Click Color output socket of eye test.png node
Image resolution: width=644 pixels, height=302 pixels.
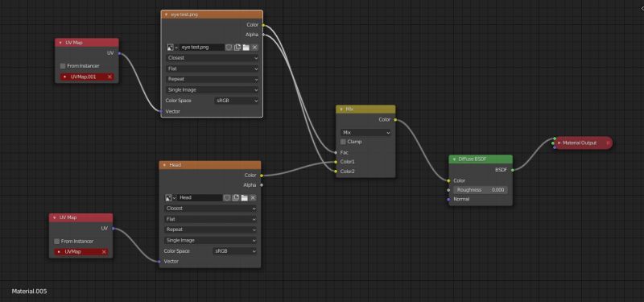click(263, 25)
